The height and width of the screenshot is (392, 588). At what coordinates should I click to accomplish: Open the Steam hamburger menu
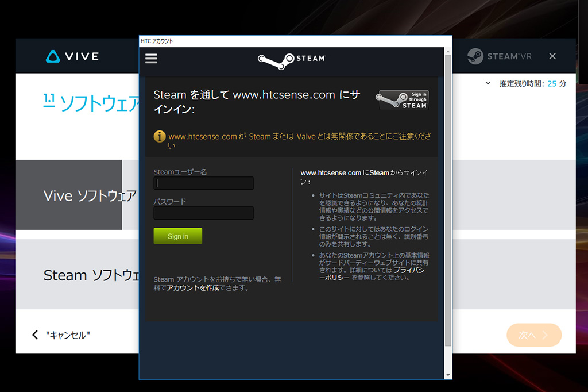[151, 59]
